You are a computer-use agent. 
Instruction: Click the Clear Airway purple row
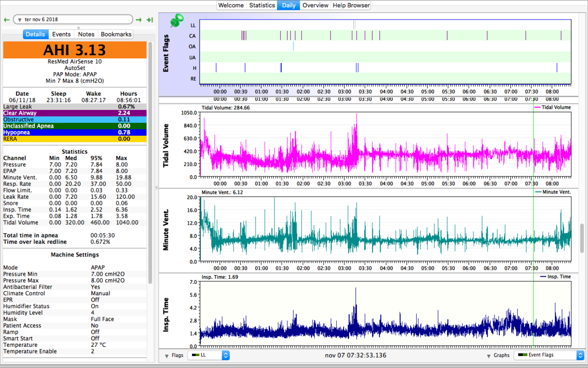tap(75, 113)
